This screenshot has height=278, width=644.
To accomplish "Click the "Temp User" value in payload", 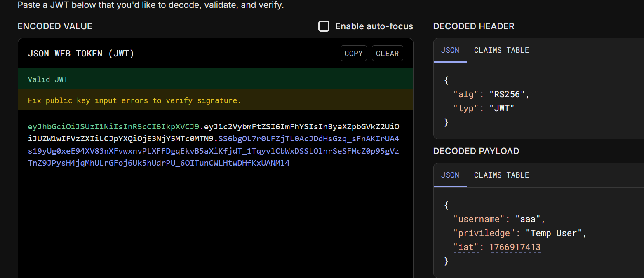I will click(x=553, y=233).
